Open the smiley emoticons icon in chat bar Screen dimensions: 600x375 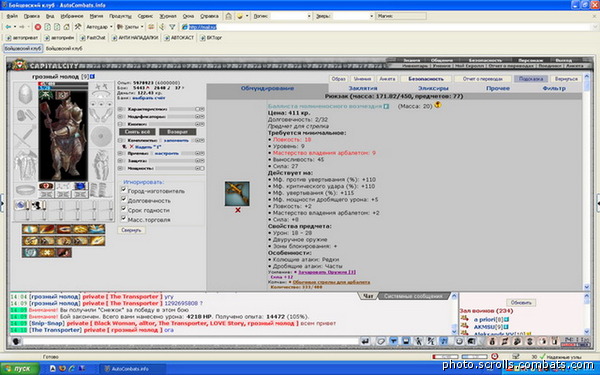point(459,341)
